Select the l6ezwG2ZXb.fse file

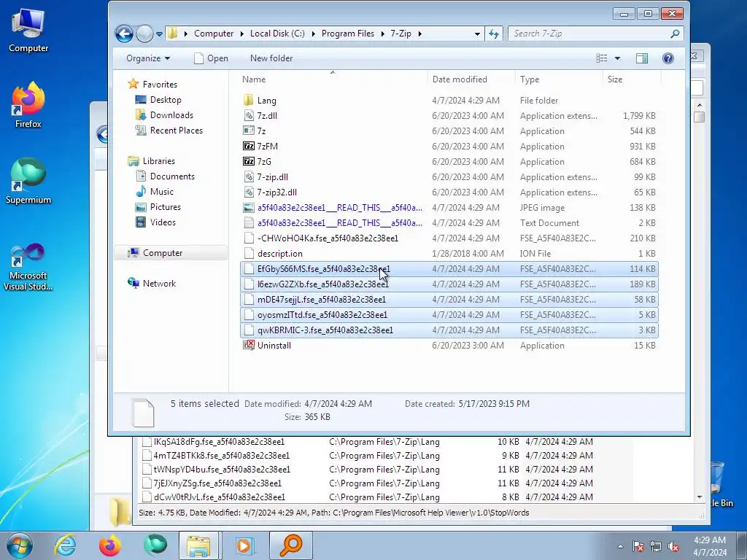(449, 284)
